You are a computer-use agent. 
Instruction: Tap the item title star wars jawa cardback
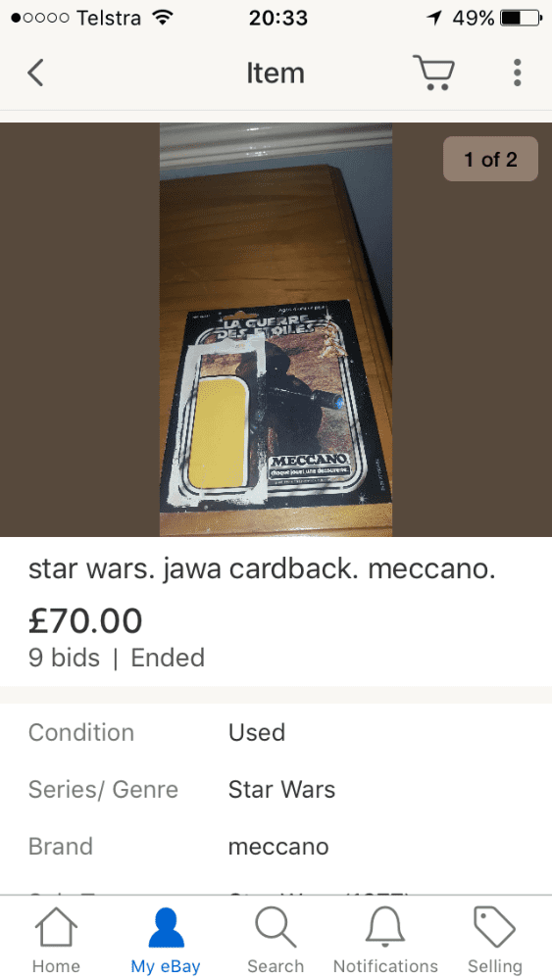coord(262,568)
